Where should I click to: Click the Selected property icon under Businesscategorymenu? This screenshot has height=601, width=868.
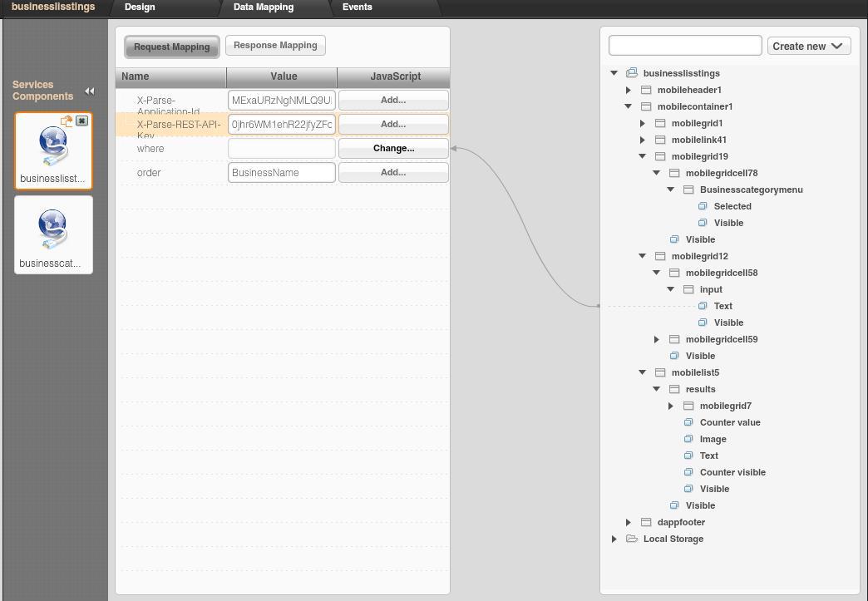pos(703,206)
